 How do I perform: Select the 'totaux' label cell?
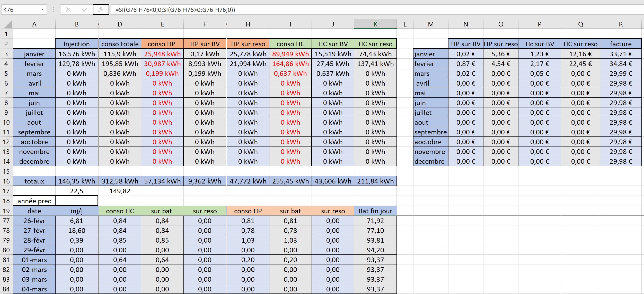(x=34, y=181)
